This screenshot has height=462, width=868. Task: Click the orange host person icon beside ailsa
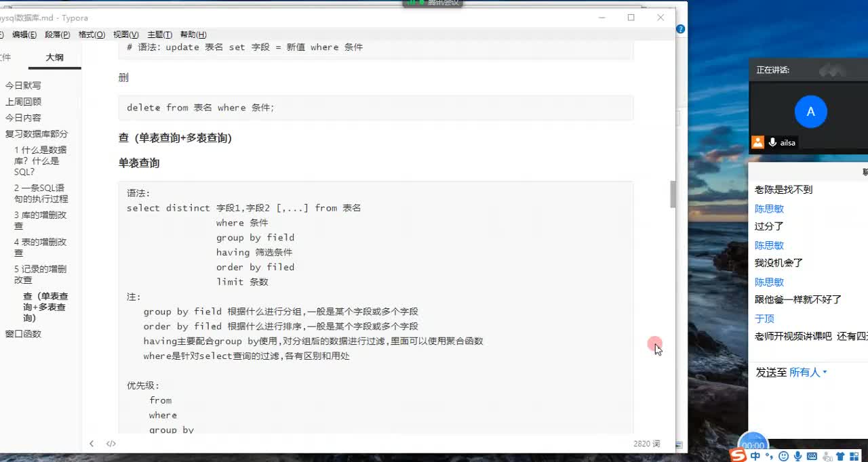[x=757, y=142]
